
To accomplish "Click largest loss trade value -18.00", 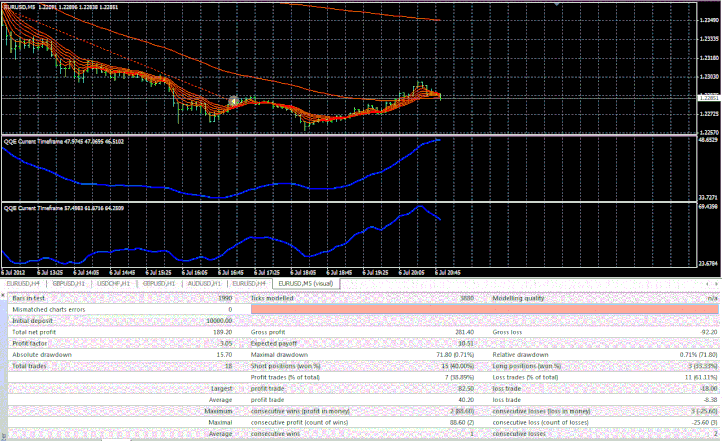I will tap(709, 389).
